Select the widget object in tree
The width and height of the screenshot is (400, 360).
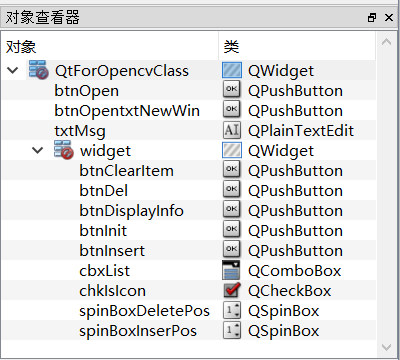[105, 151]
